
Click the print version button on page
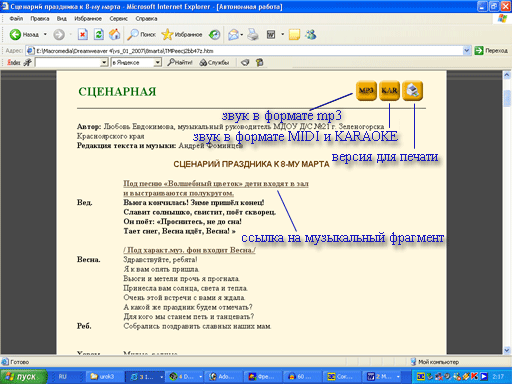[412, 91]
